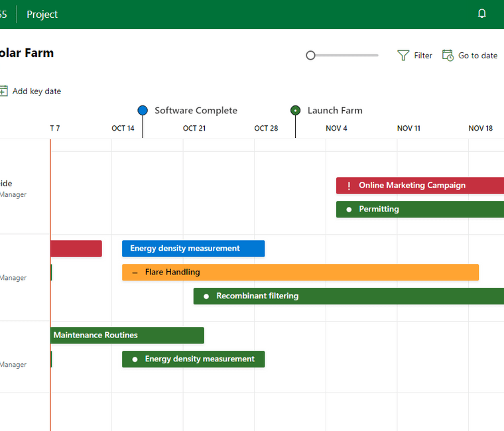Select the Software Complete milestone marker
Viewport: 504px width, 431px height.
point(143,111)
